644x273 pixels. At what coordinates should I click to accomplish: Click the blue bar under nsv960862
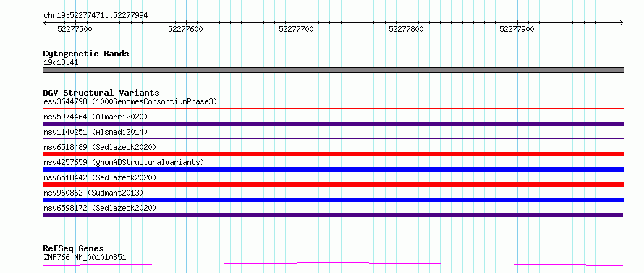pos(333,200)
